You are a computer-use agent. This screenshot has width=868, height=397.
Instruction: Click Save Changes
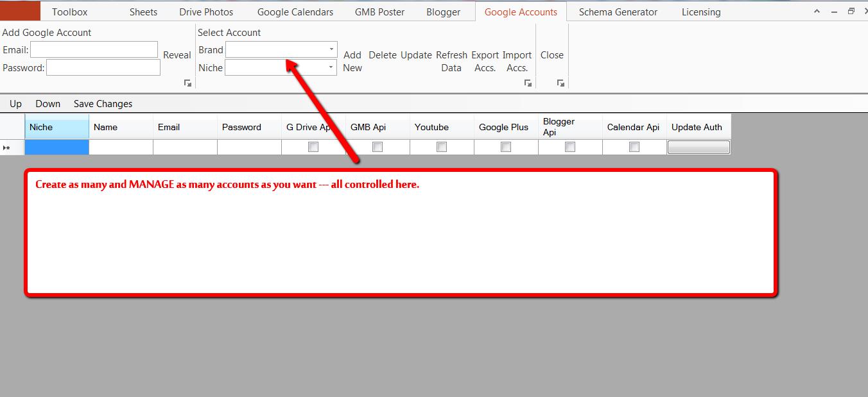click(x=103, y=104)
